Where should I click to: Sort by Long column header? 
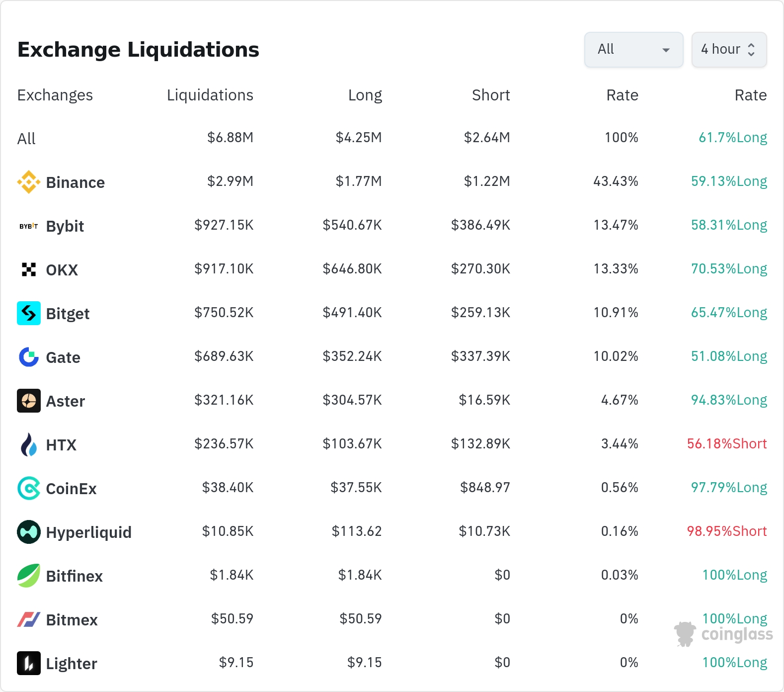click(x=365, y=95)
